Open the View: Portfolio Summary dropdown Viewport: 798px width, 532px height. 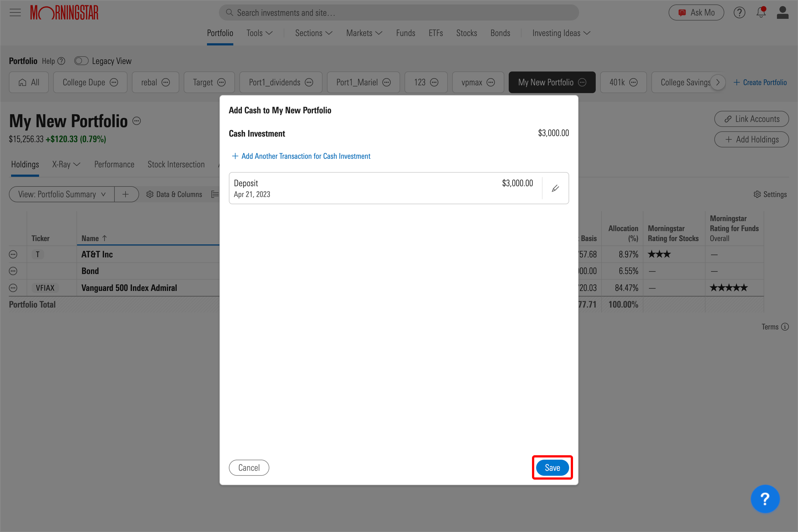62,194
